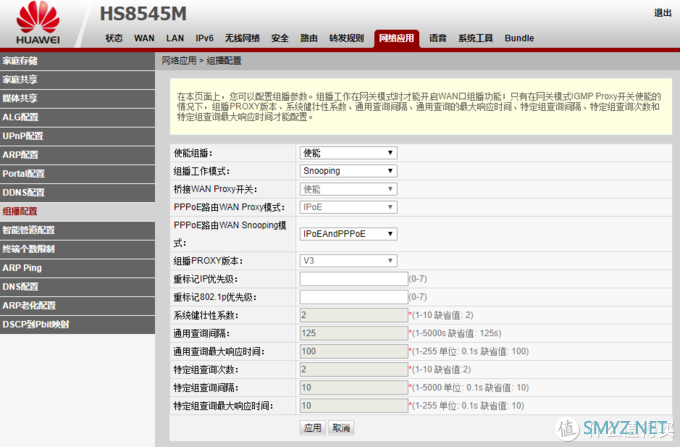Open the 系统工具 tab
The image size is (680, 447).
475,38
